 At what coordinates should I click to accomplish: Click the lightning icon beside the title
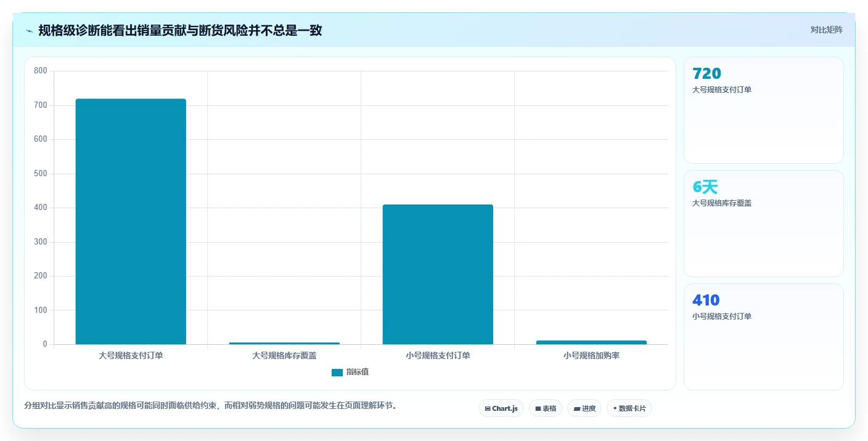[x=29, y=31]
